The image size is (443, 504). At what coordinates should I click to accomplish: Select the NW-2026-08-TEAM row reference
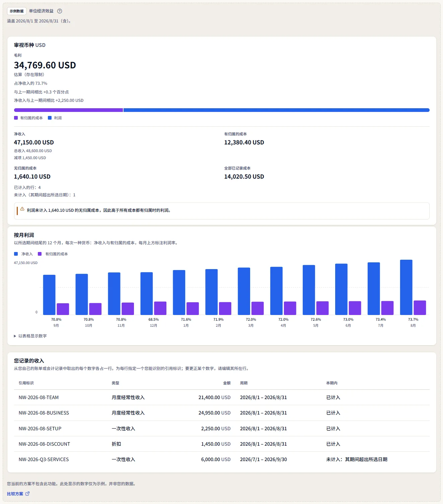39,397
